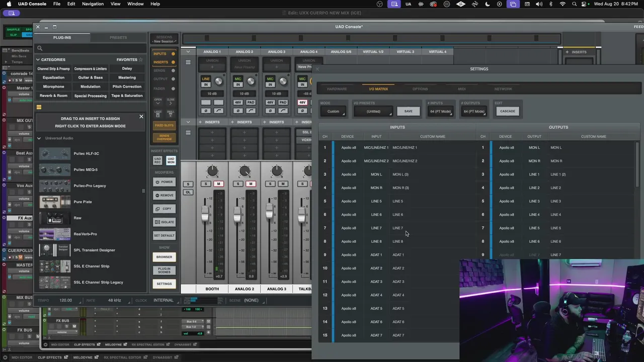This screenshot has width=644, height=362.
Task: Click SETTINGS button in the Show section
Action: pos(164,284)
